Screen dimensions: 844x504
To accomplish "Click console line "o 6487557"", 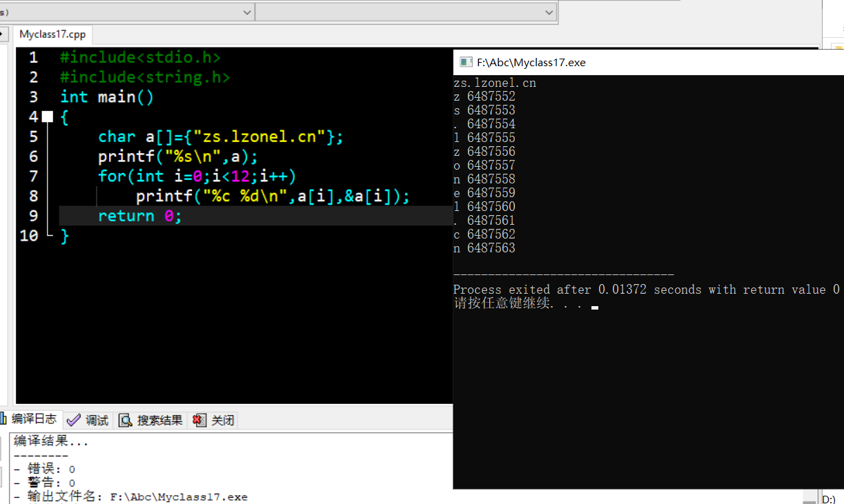I will coord(484,165).
